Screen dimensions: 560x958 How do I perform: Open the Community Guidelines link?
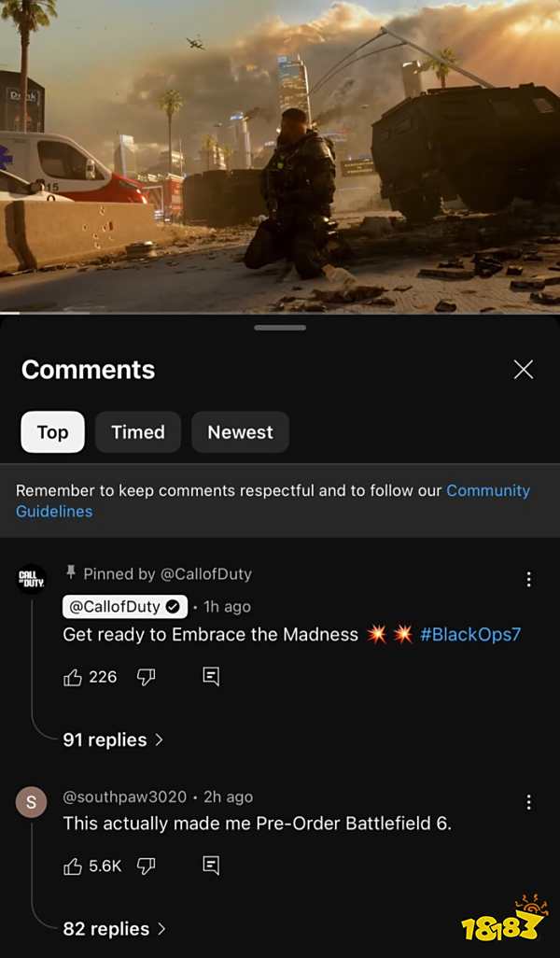273,501
